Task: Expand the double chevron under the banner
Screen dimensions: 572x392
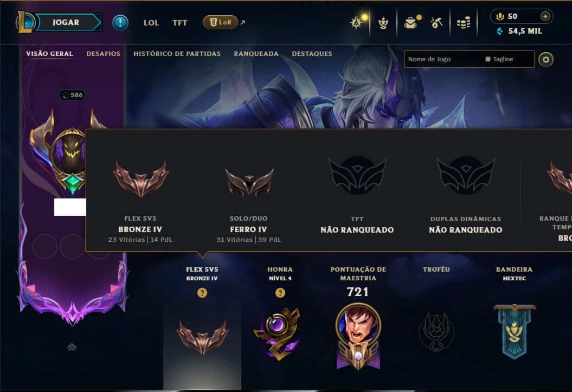Action: click(72, 347)
